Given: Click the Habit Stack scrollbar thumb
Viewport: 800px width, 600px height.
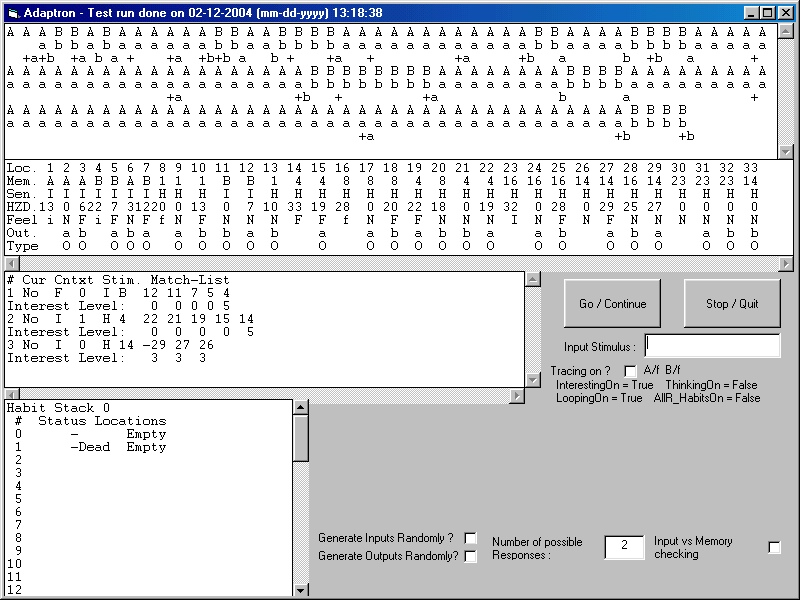Looking at the screenshot, I should click(301, 438).
